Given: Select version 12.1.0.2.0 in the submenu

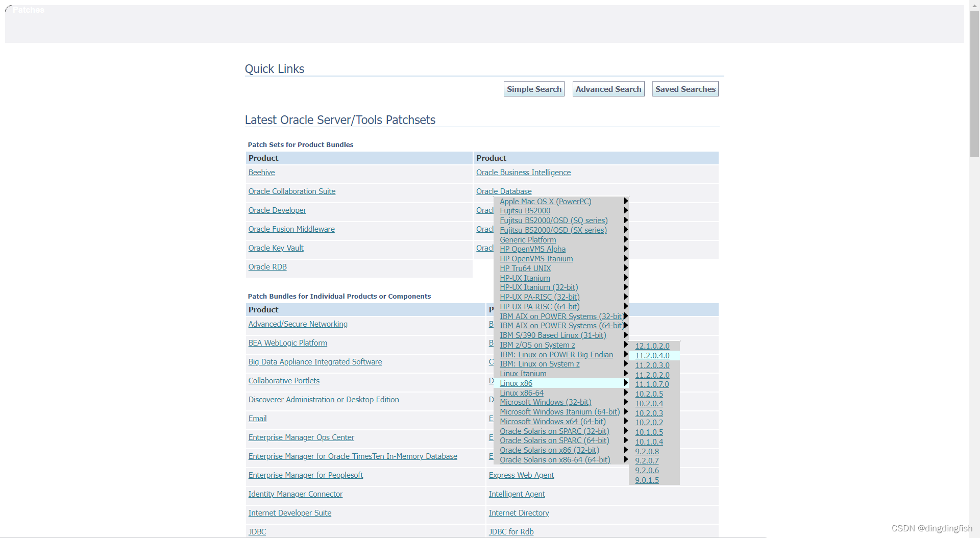Looking at the screenshot, I should 652,346.
